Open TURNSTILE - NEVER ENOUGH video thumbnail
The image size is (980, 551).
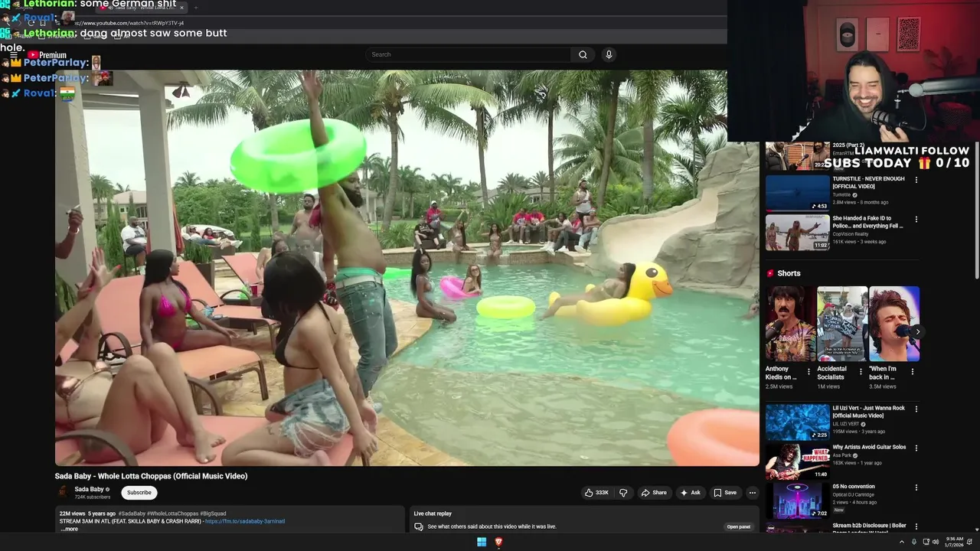pyautogui.click(x=797, y=193)
